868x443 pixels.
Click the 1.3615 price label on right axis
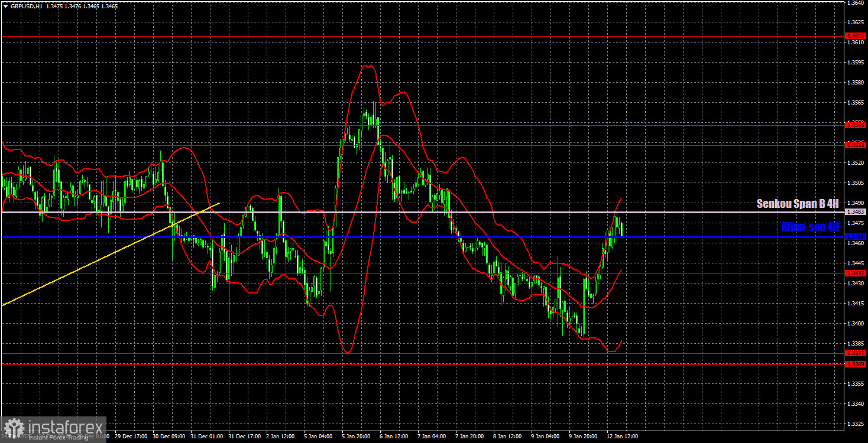855,35
